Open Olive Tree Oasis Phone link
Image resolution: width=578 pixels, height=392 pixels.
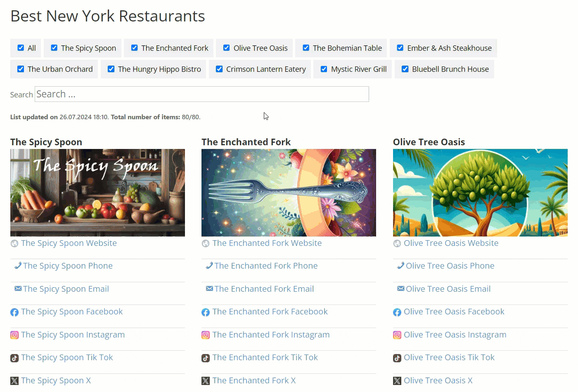click(450, 266)
